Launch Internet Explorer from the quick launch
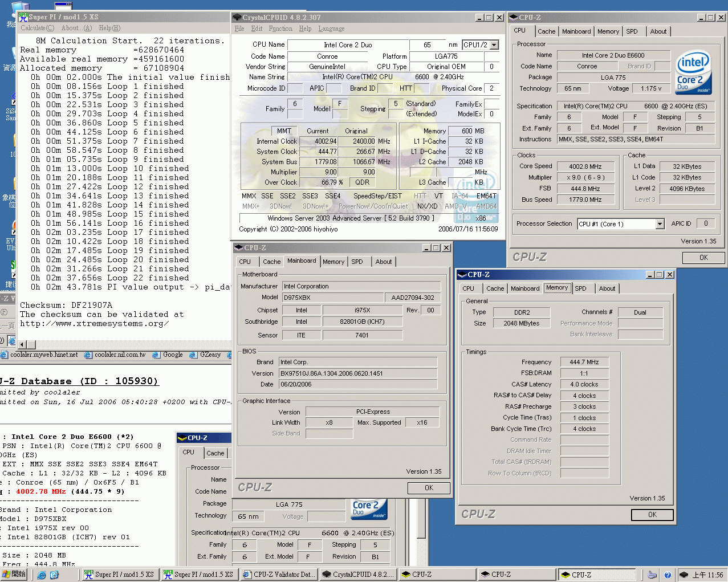Viewport: 728px width, 582px height. click(42, 575)
